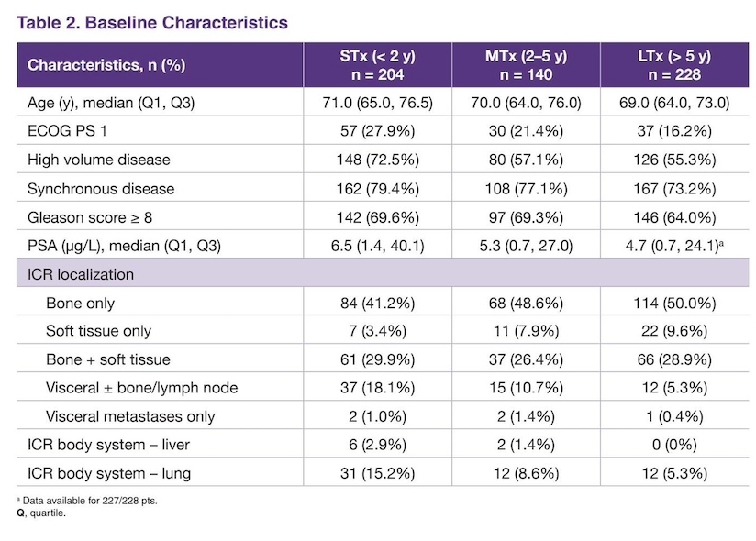The image size is (756, 541).
Task: Click the ECOG PS 1 row label
Action: coord(67,131)
